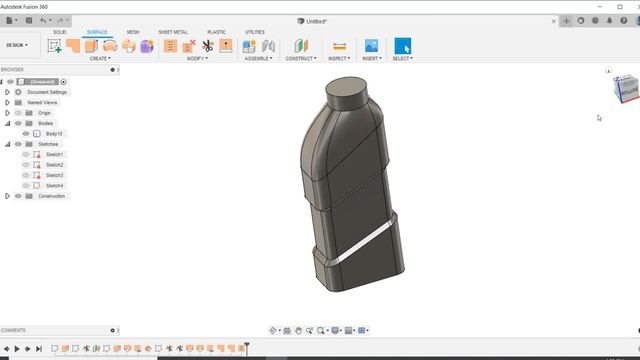The height and width of the screenshot is (360, 640).
Task: Click the timeline history marker
Action: pyautogui.click(x=247, y=348)
